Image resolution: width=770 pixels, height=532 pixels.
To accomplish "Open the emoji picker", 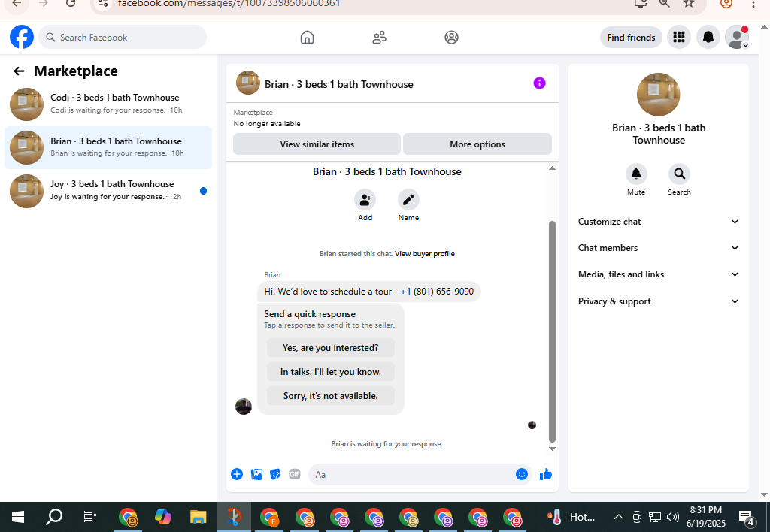I will click(522, 474).
